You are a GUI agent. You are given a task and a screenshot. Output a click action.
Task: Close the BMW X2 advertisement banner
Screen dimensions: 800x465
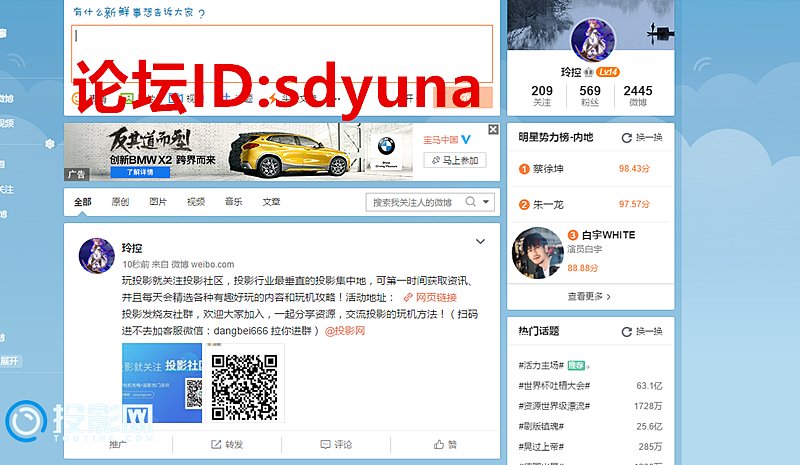coord(493,130)
